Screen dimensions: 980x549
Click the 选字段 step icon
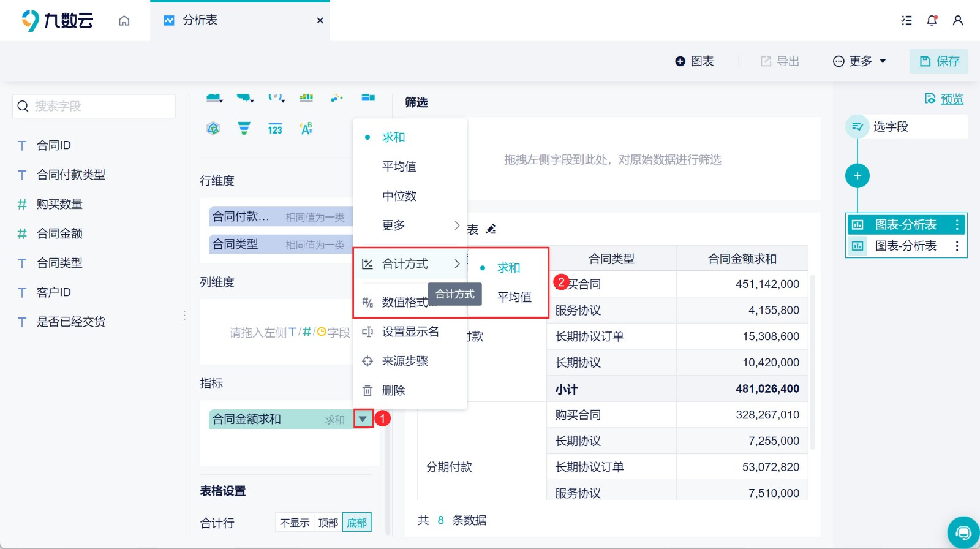point(858,127)
